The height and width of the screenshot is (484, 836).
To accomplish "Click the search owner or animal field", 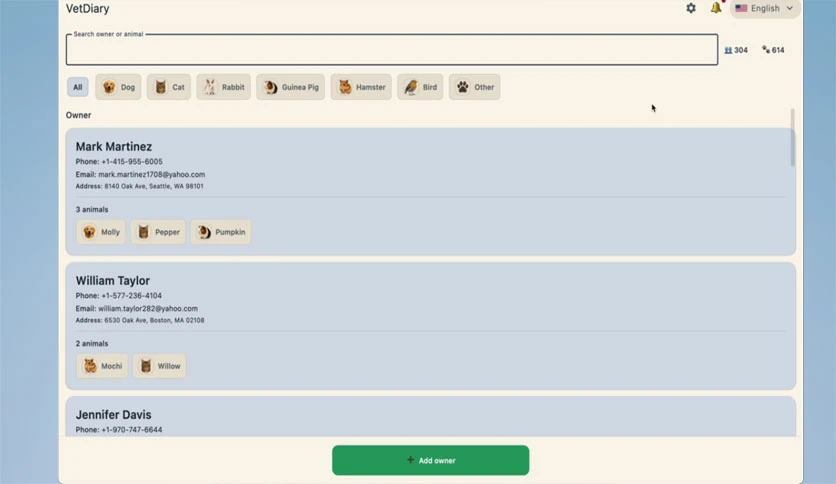I will coord(392,50).
